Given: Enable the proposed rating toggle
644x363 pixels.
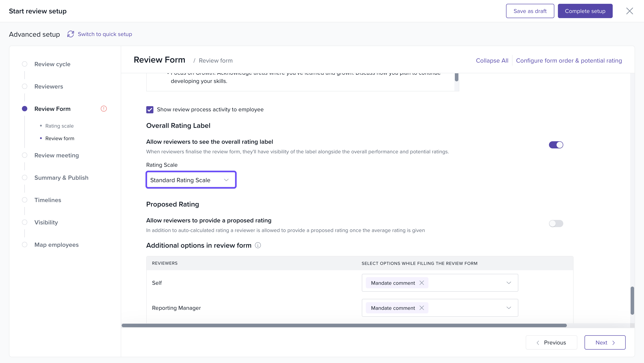Looking at the screenshot, I should pyautogui.click(x=556, y=223).
